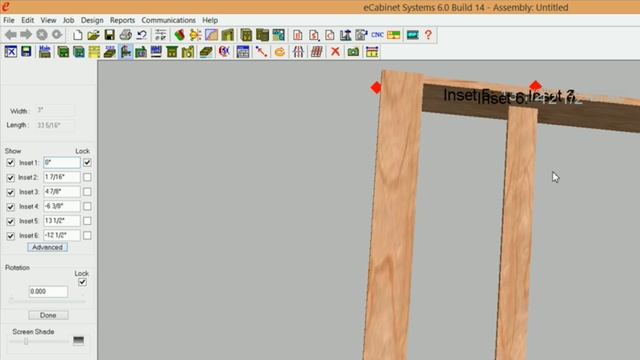Click the document with dollar sign icon
Viewport: 640px width, 360px height.
coord(313,35)
